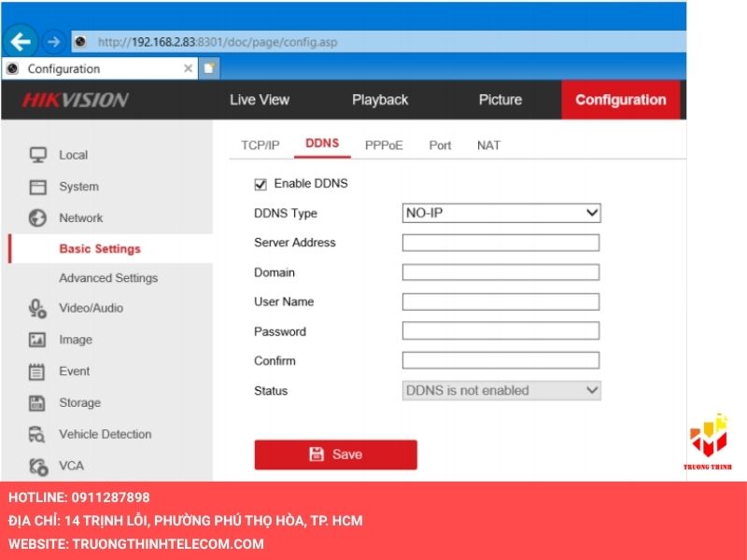747x560 pixels.
Task: Click the VCA icon in sidebar
Action: coord(38,466)
